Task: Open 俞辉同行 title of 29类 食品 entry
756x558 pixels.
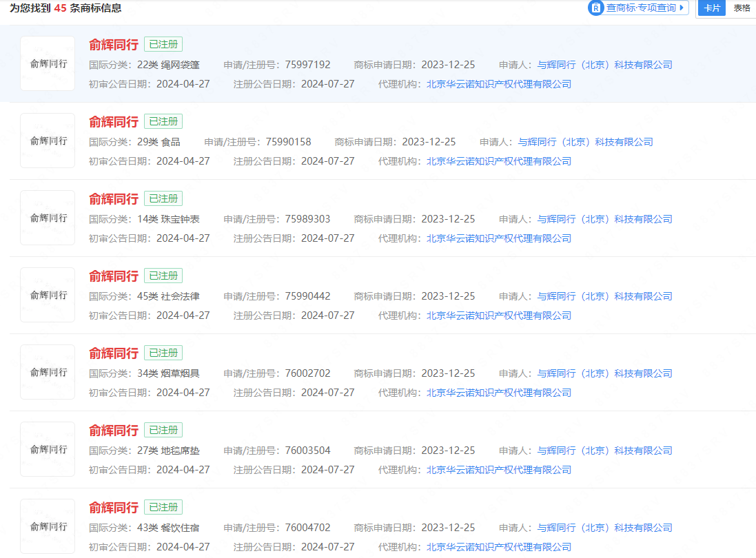Action: (x=114, y=122)
